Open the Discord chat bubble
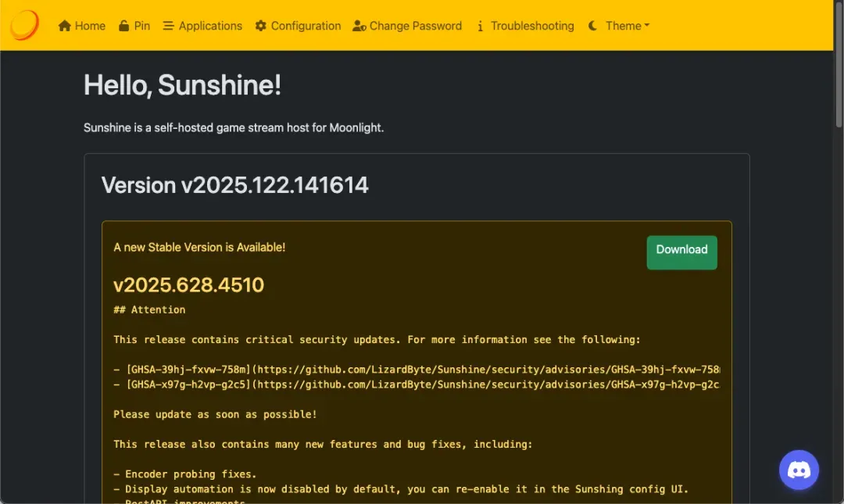Screen dimensions: 844x504 click(799, 470)
